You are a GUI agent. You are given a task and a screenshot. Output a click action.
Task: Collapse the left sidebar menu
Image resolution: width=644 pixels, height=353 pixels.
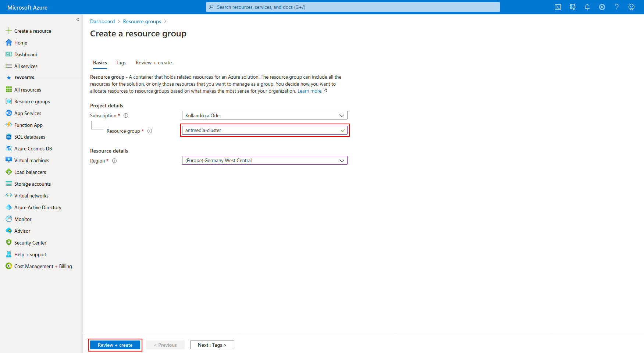coord(78,19)
